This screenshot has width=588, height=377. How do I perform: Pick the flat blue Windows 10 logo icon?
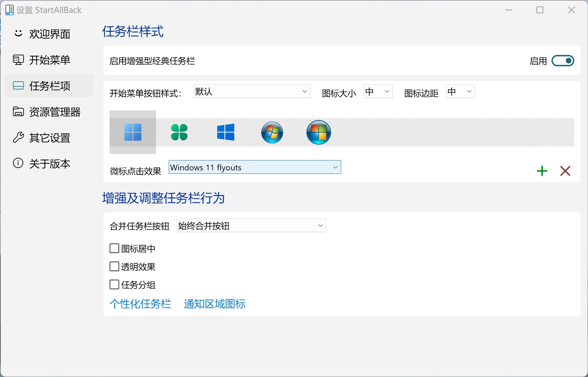226,132
